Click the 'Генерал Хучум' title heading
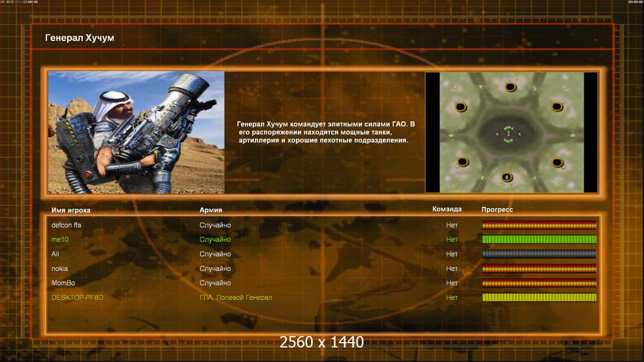This screenshot has width=644, height=362. tap(80, 38)
